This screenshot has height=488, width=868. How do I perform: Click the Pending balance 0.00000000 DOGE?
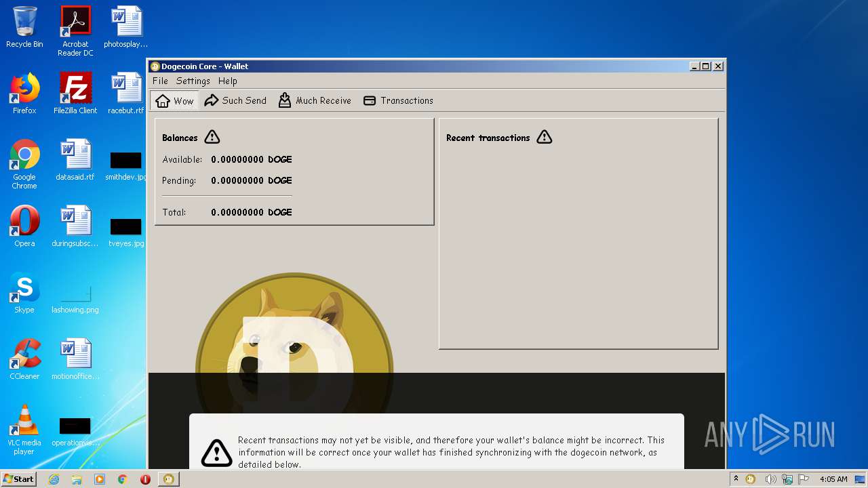pos(252,180)
